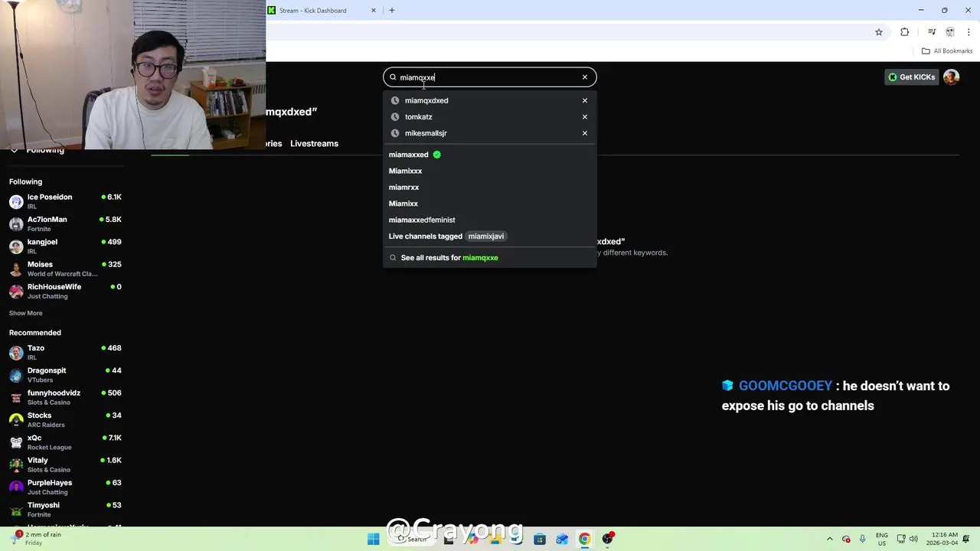The image size is (980, 551).
Task: Open verified channel miamaxxed suggestion
Action: coord(490,155)
